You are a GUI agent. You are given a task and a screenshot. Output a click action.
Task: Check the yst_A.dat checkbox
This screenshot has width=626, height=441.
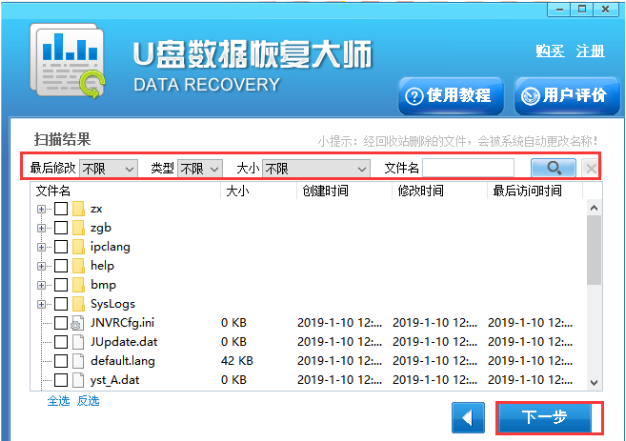61,380
